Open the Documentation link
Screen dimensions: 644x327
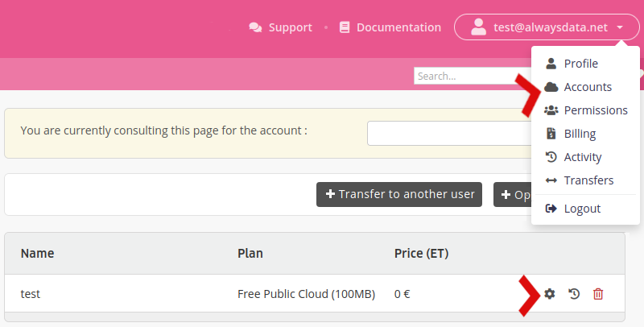(x=390, y=27)
